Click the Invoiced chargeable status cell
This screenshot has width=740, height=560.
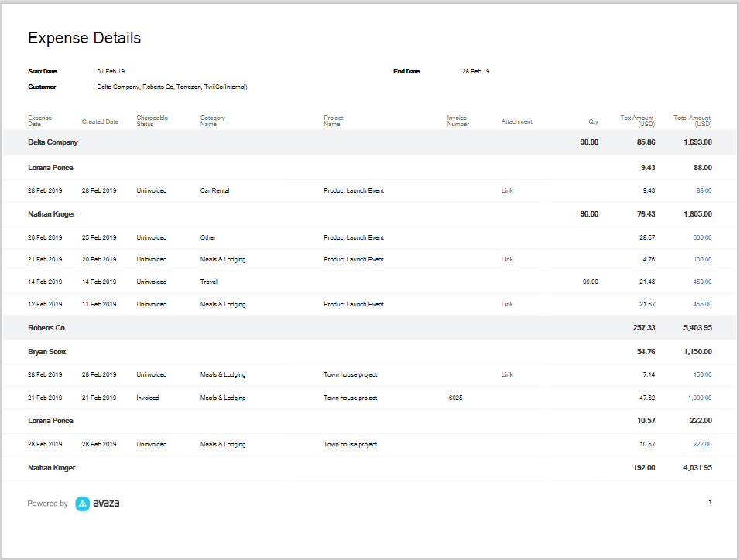click(148, 398)
